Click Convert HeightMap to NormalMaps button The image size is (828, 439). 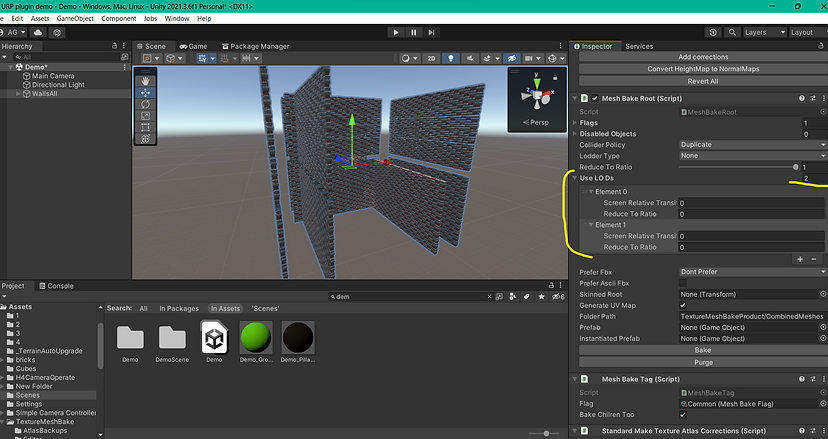click(702, 69)
